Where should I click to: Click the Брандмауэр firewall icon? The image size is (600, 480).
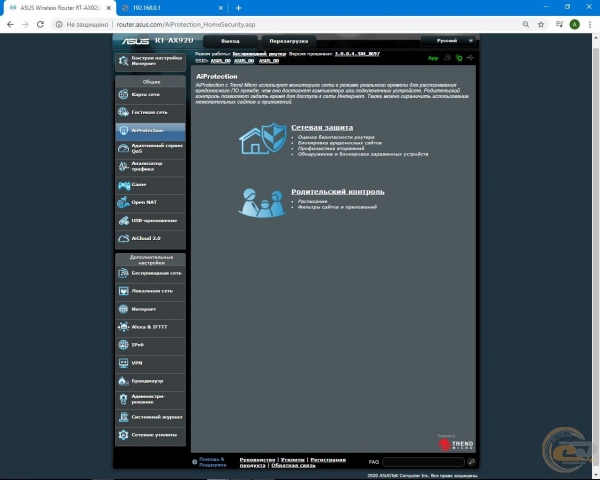[x=124, y=381]
